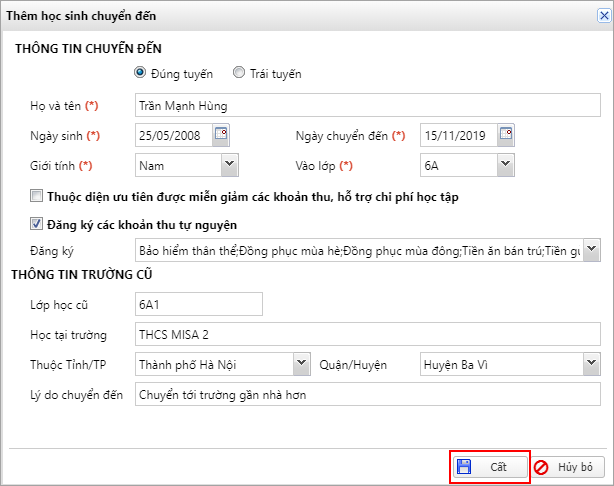Expand the Vào lớp class dropdown
Viewport: 614px width, 486px height.
505,165
